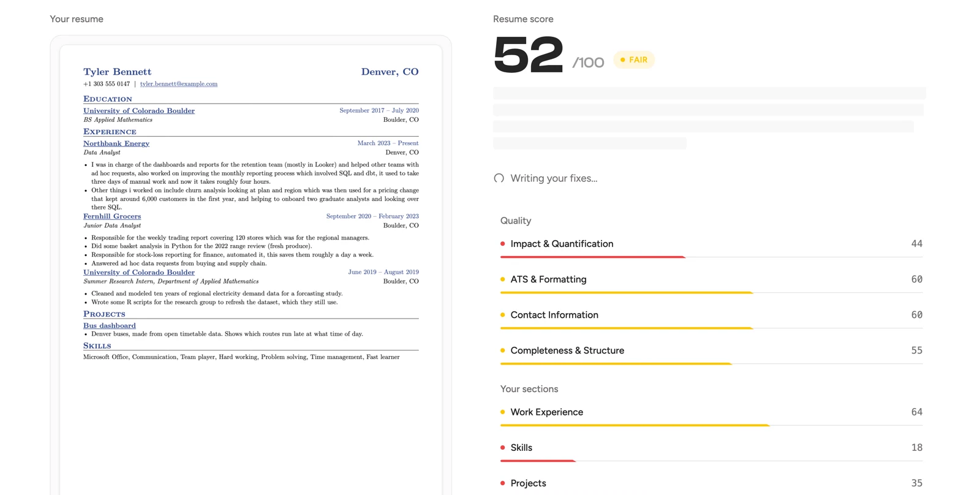
Task: Click the Your resume heading
Action: pos(77,19)
